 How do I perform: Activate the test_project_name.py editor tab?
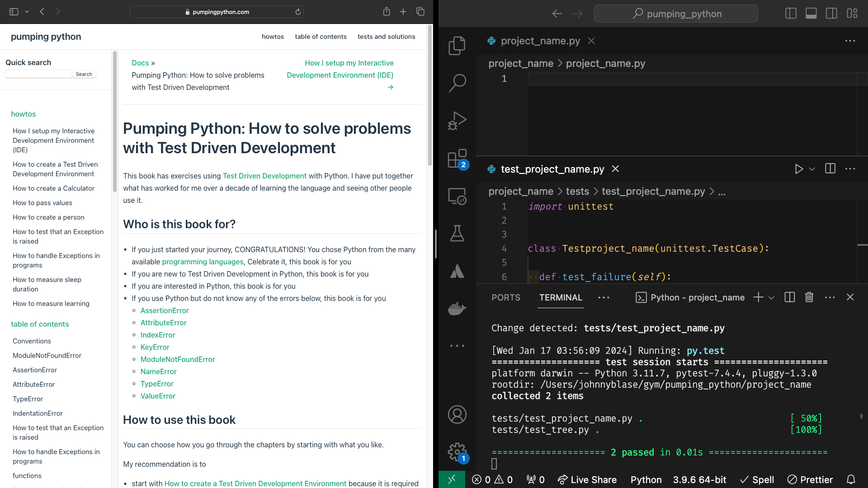click(552, 169)
